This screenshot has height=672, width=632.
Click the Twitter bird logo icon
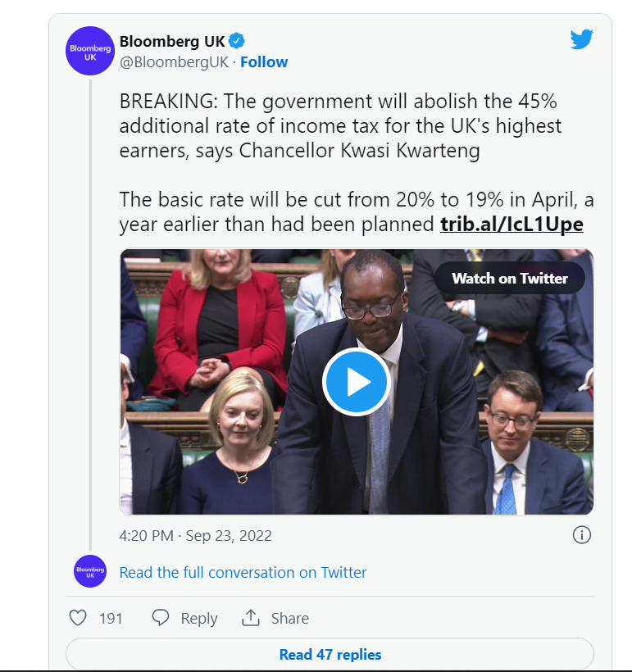[x=581, y=39]
